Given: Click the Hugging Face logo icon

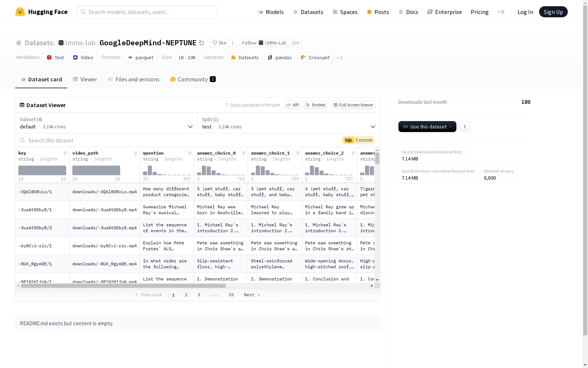Looking at the screenshot, I should [x=20, y=12].
